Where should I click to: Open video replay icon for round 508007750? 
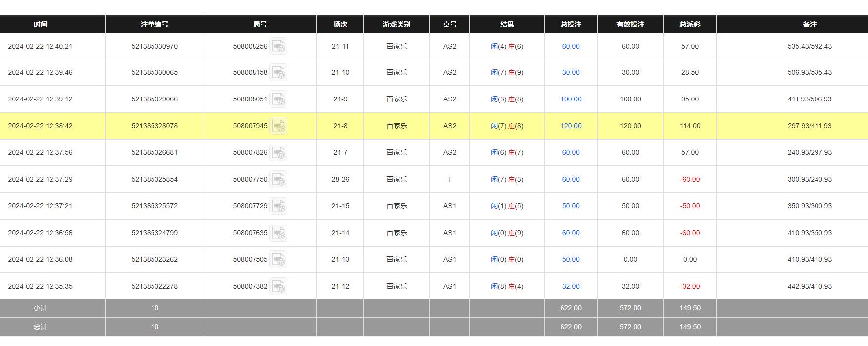tap(278, 179)
